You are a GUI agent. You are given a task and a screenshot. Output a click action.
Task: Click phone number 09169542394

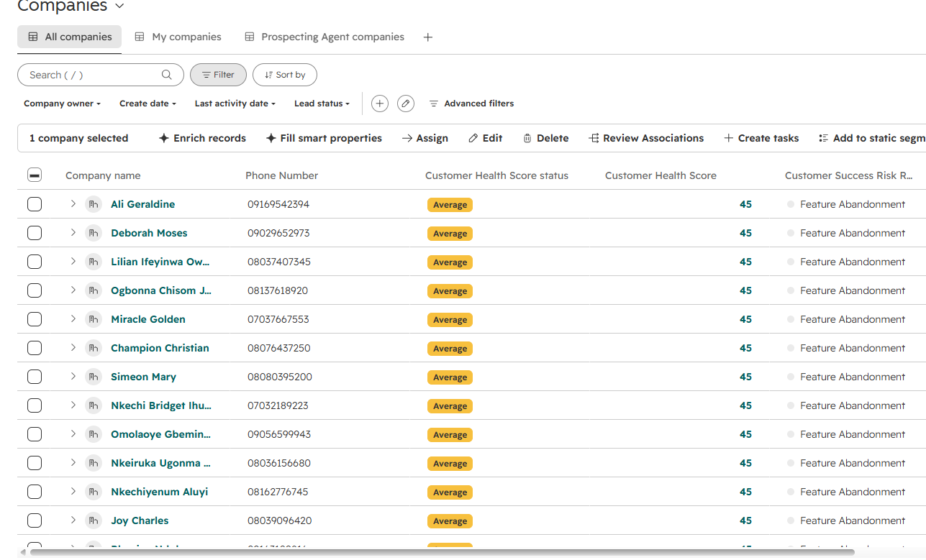pyautogui.click(x=278, y=204)
